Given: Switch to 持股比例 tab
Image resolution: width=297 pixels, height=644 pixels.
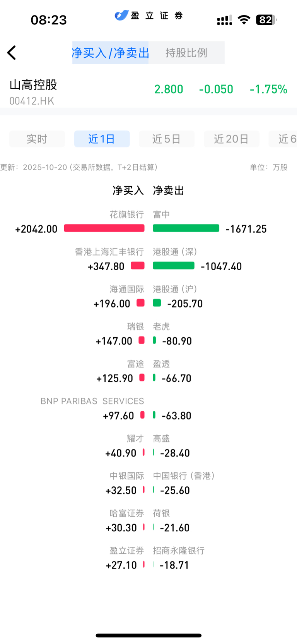Looking at the screenshot, I should pos(186,53).
